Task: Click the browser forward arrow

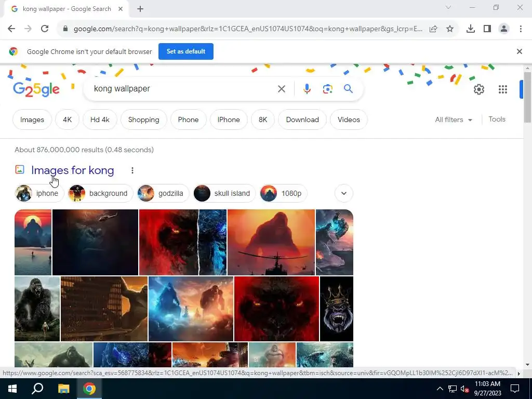Action: 28,29
